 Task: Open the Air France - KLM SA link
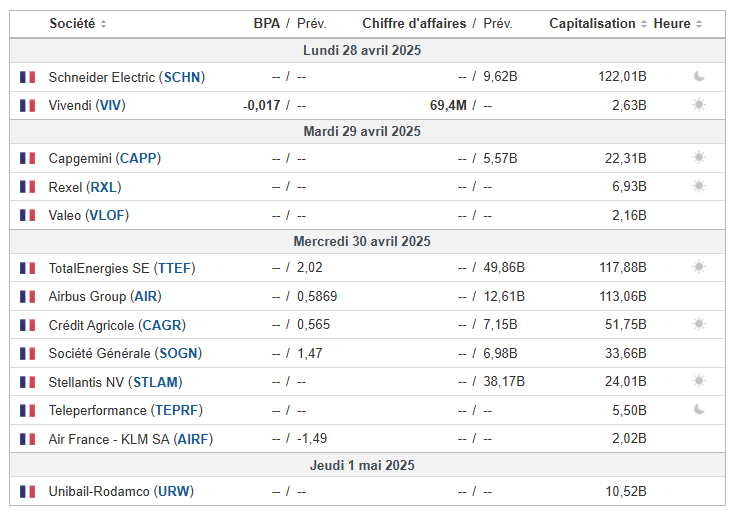[130, 439]
